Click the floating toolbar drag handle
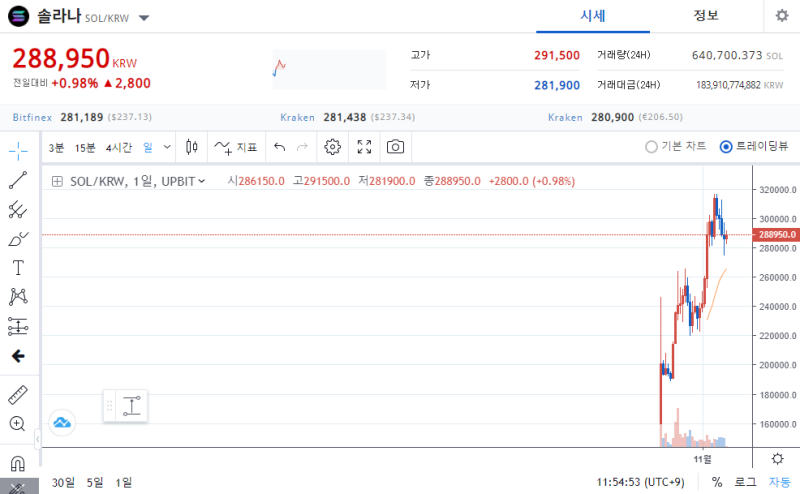Viewport: 800px width, 494px height. click(109, 406)
